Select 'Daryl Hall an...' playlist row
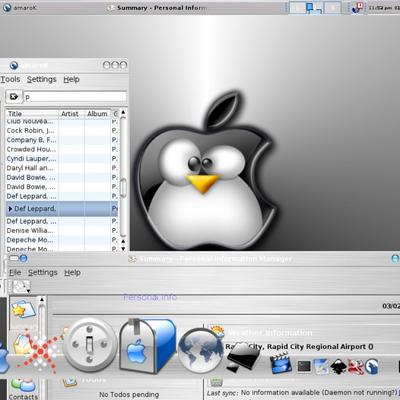The height and width of the screenshot is (400, 400). (62, 168)
